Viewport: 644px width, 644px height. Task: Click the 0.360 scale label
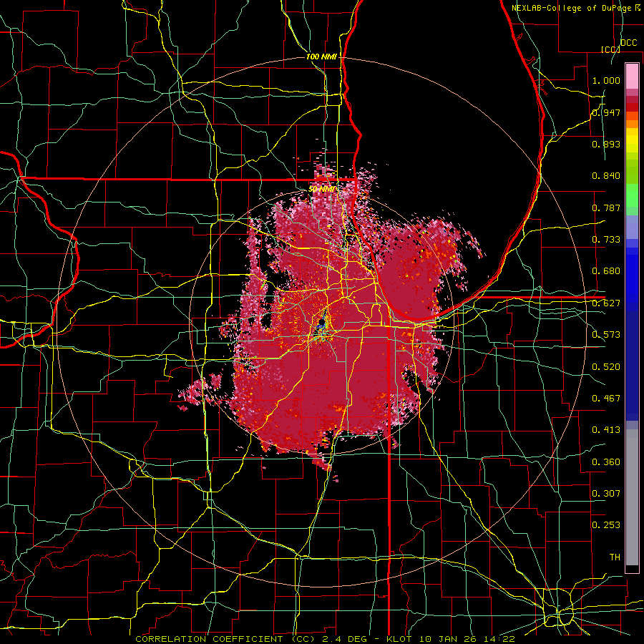pos(606,462)
